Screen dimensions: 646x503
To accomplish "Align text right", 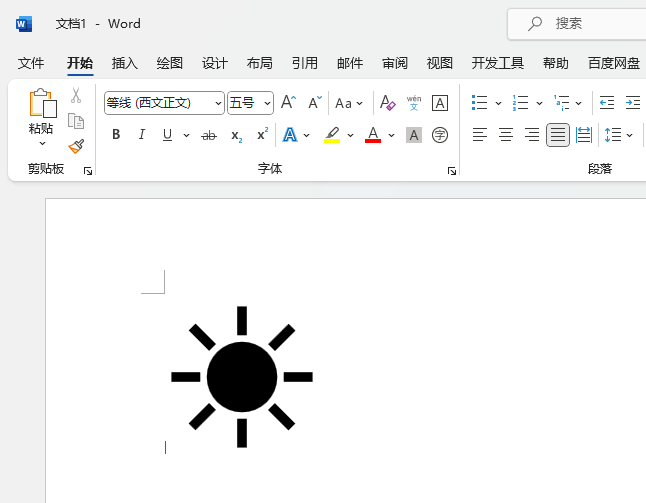I will pyautogui.click(x=532, y=135).
